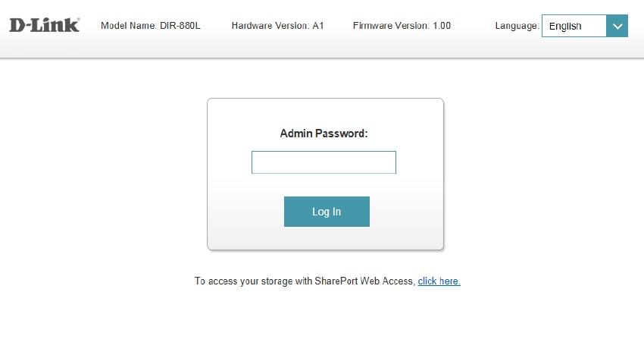Click the SharePort Web Access sentence text

(x=305, y=281)
